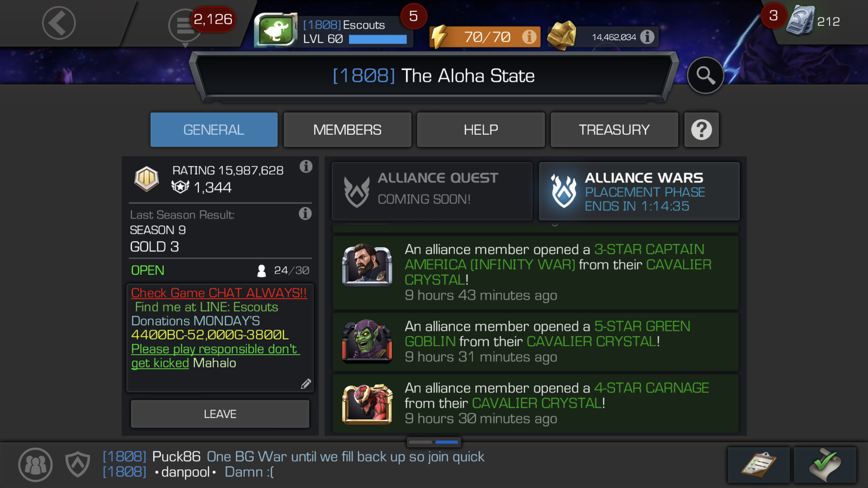Open Green Goblin crystal event thumbnail
Viewport: 868px width, 488px height.
pyautogui.click(x=367, y=341)
